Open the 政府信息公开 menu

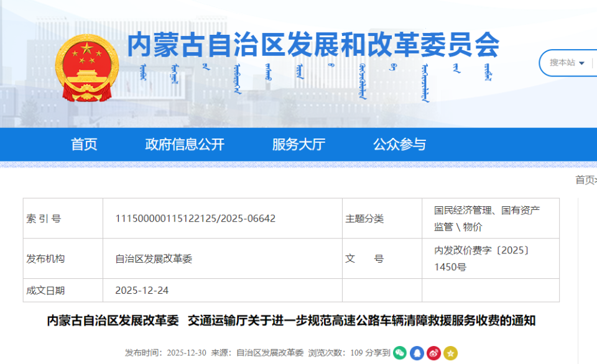185,144
